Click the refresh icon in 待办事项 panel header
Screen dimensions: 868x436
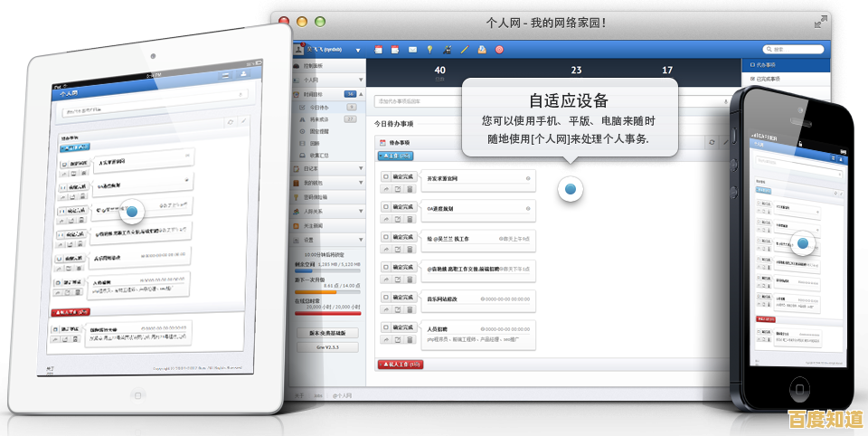point(712,143)
